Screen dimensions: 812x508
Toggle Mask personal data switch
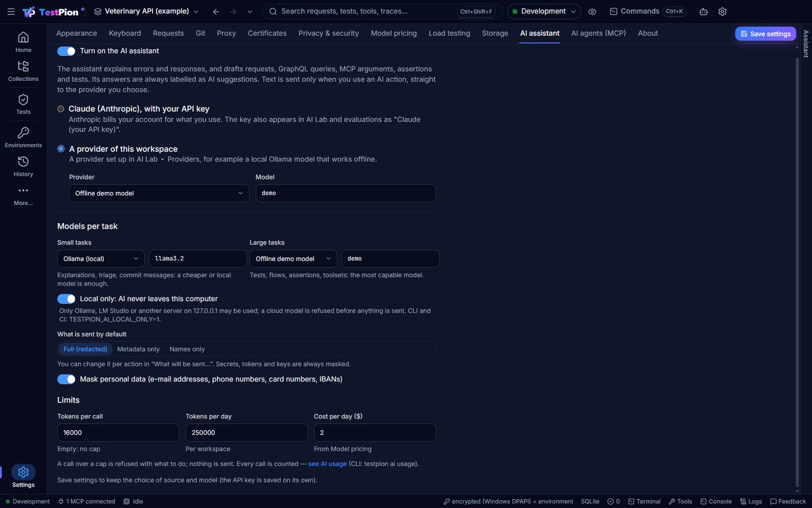66,379
